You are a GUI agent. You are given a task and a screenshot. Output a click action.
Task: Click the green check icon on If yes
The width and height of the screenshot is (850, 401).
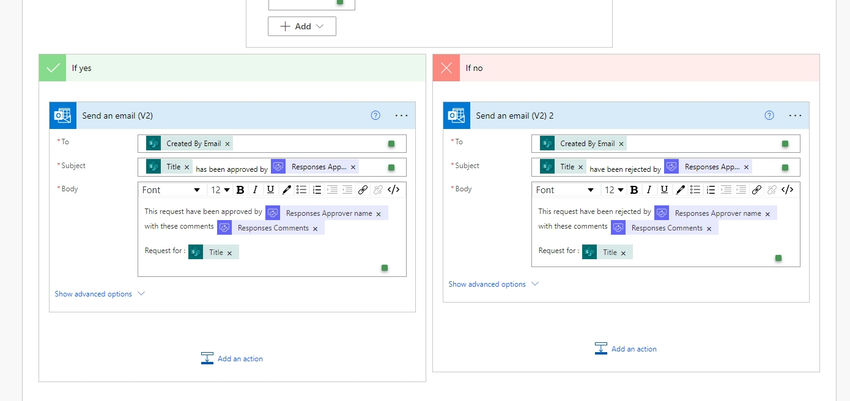point(53,68)
